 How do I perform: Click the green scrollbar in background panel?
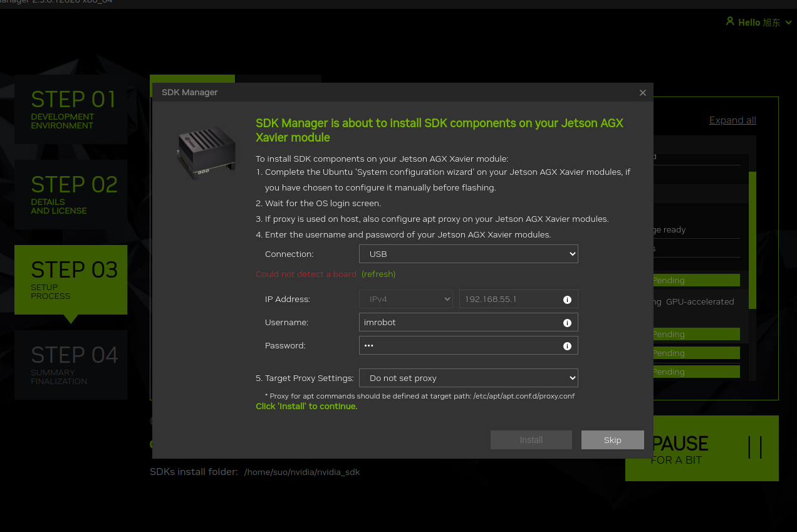(753, 241)
